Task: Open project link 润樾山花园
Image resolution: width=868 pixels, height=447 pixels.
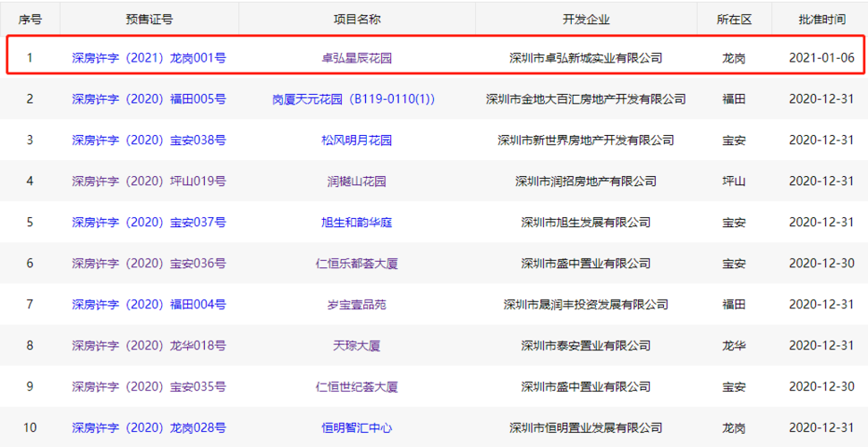Action: (x=356, y=181)
